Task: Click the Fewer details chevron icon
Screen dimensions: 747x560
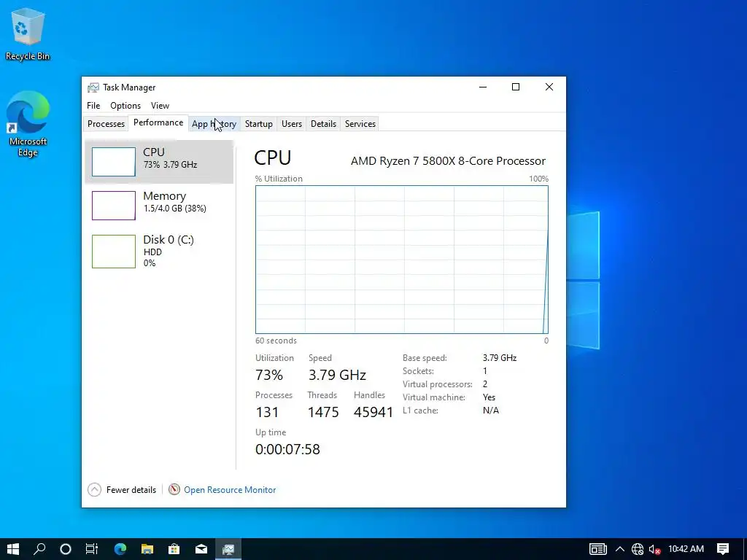Action: pos(94,489)
